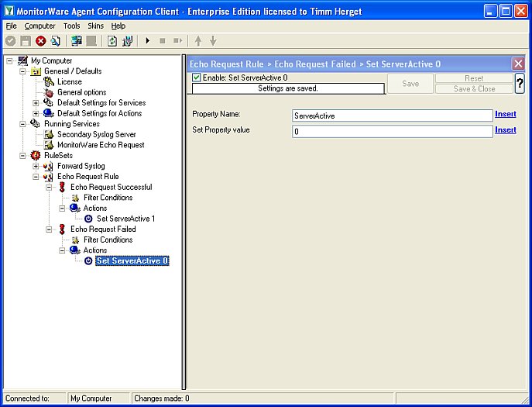This screenshot has height=407, width=532.
Task: Stop the service with the stop icon
Action: [163, 41]
